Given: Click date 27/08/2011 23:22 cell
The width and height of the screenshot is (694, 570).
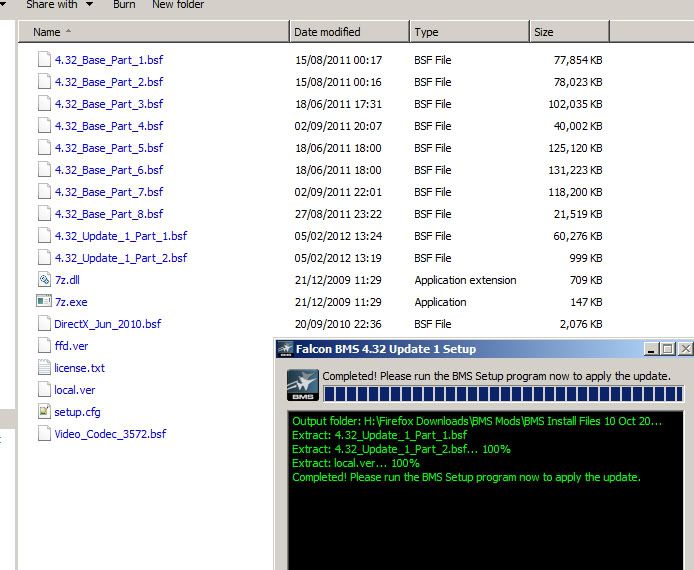Looking at the screenshot, I should tap(338, 214).
